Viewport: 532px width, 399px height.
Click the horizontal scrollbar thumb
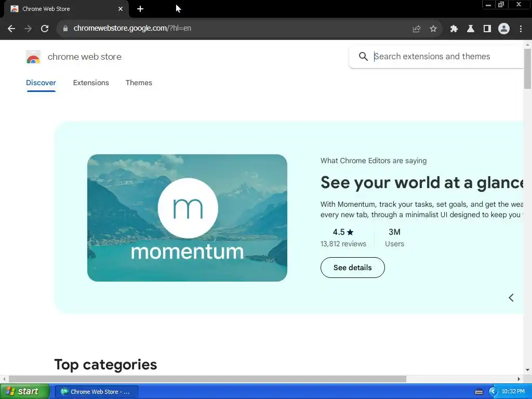207,379
